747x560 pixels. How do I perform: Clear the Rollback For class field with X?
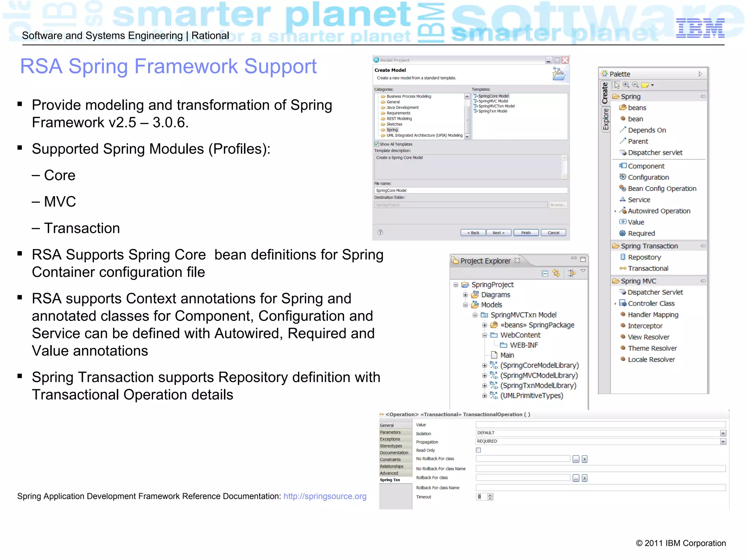click(x=584, y=478)
